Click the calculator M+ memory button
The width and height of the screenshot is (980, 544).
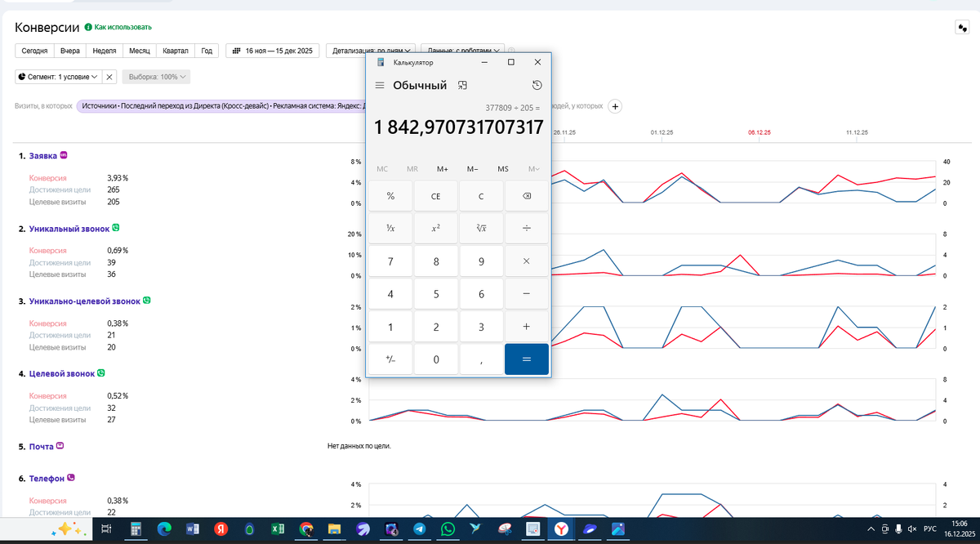pyautogui.click(x=443, y=169)
